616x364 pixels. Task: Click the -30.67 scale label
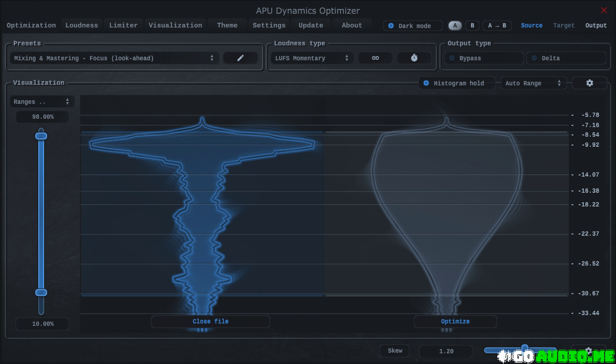pyautogui.click(x=589, y=294)
